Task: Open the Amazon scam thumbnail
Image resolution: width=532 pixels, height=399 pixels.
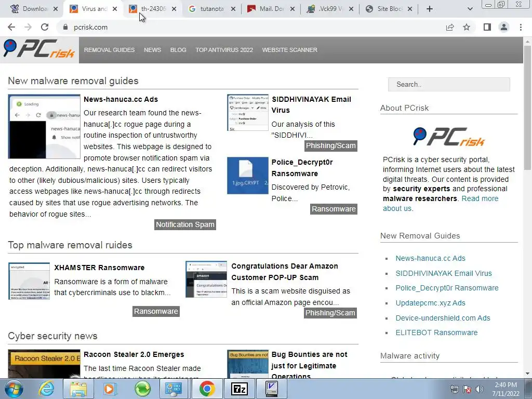Action: tap(206, 279)
